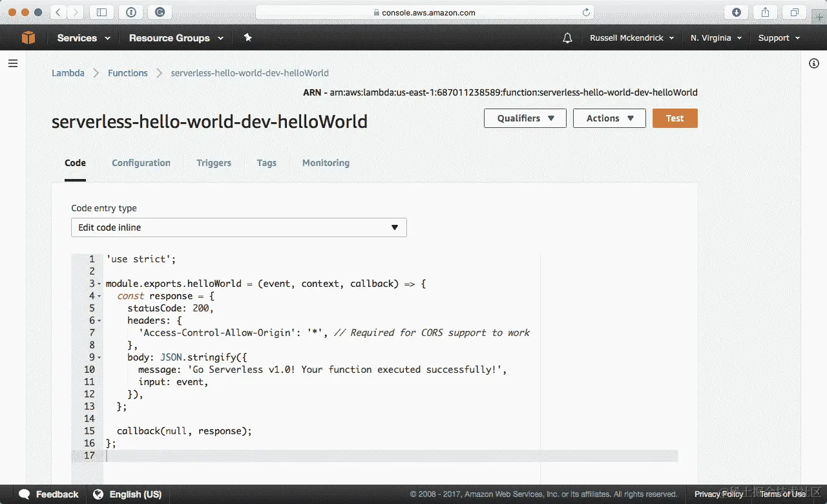The width and height of the screenshot is (827, 504).
Task: Show the Safari sidebar
Action: 101,12
